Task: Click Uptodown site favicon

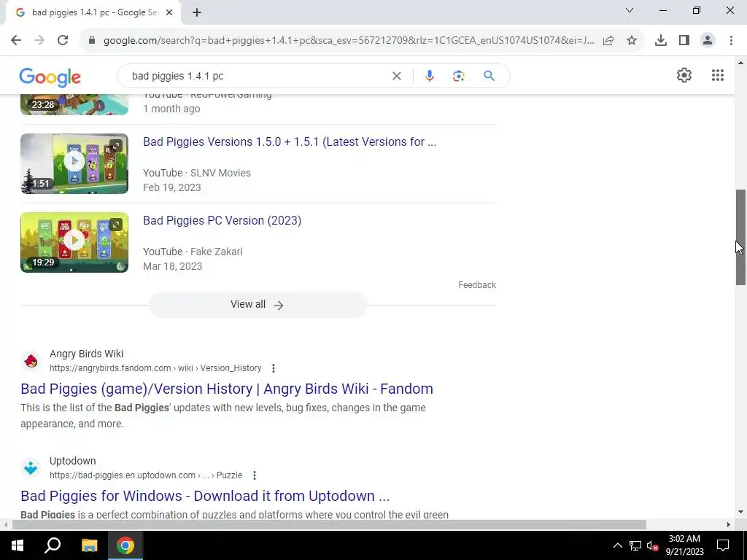Action: point(31,468)
